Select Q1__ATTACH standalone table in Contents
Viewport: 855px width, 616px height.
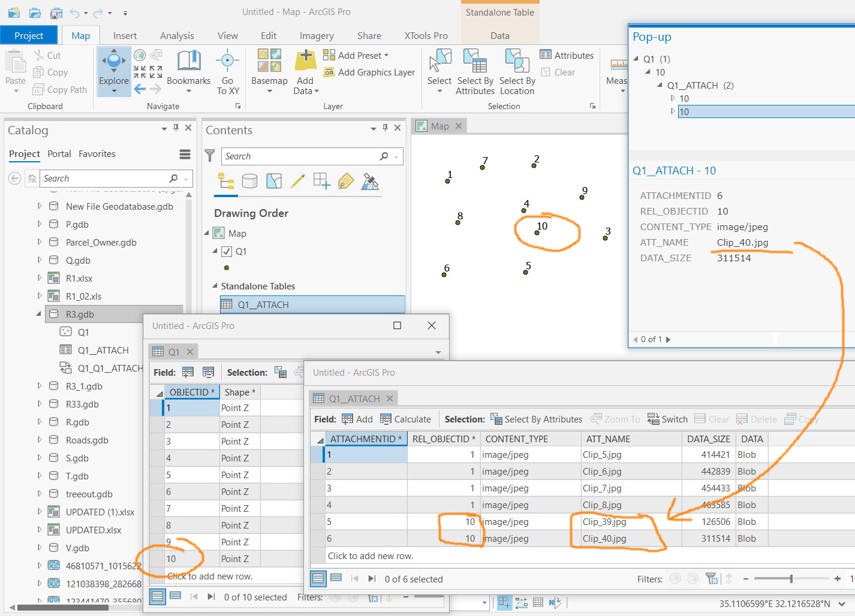[x=312, y=304]
